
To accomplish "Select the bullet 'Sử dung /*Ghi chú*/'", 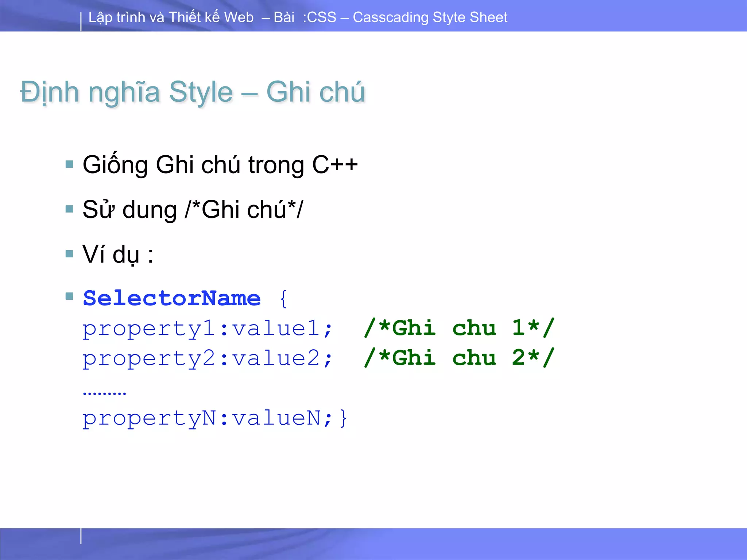I will (x=193, y=210).
